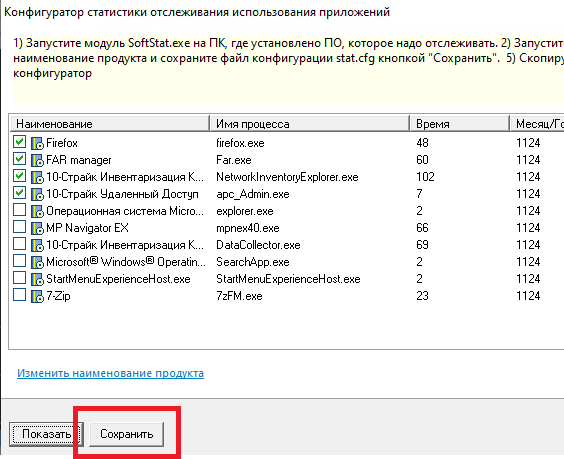Sort by the Месяц/Год column header

tap(537, 124)
